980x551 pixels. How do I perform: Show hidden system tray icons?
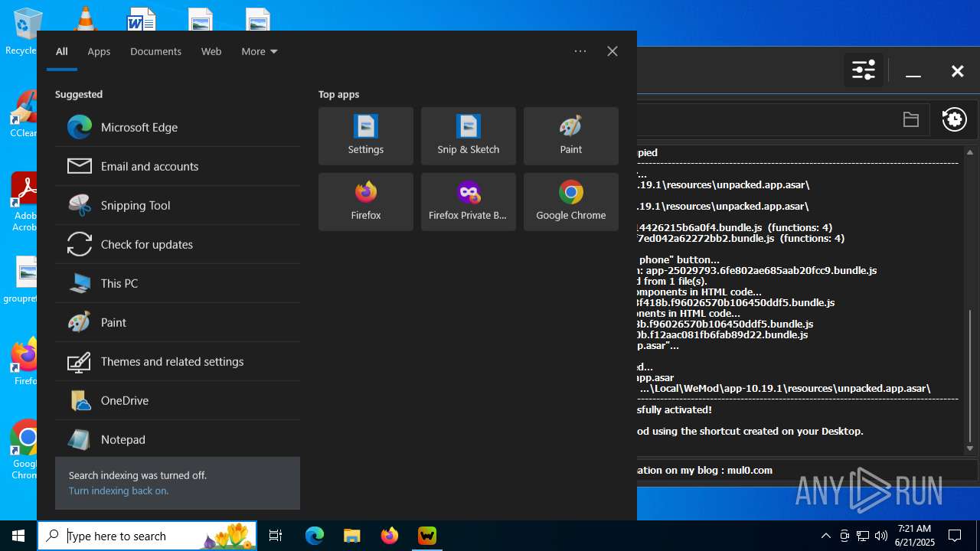pyautogui.click(x=826, y=536)
